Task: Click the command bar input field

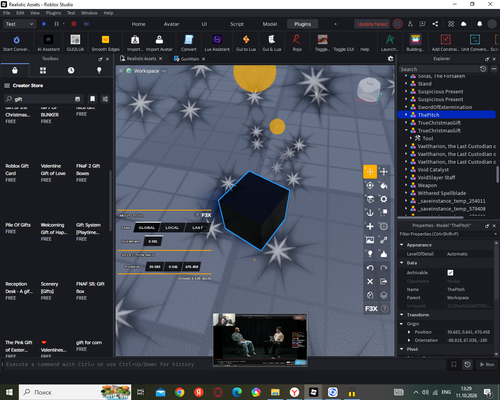Action: click(x=223, y=364)
